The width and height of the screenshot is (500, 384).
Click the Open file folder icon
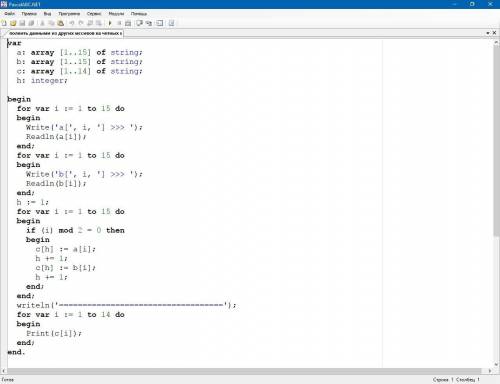pyautogui.click(x=13, y=23)
